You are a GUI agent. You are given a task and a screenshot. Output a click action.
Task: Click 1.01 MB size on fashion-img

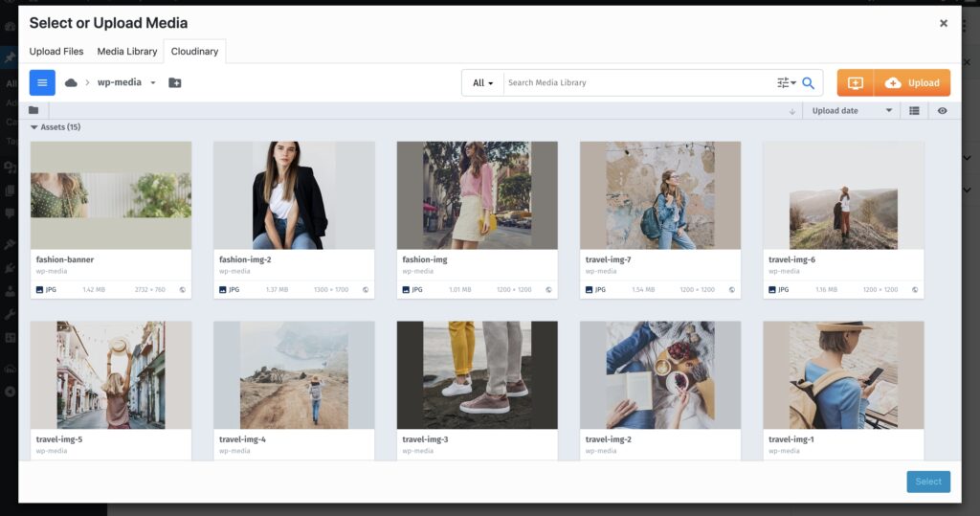tap(460, 289)
